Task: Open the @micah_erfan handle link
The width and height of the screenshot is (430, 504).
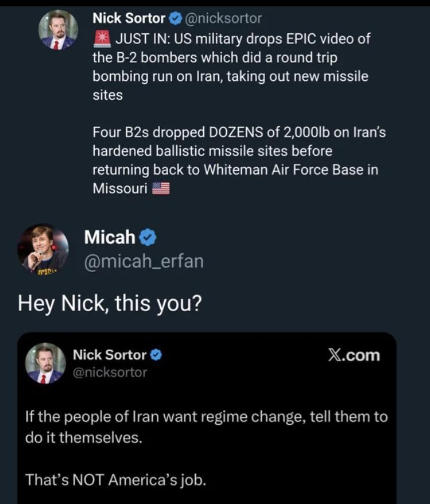Action: [144, 261]
